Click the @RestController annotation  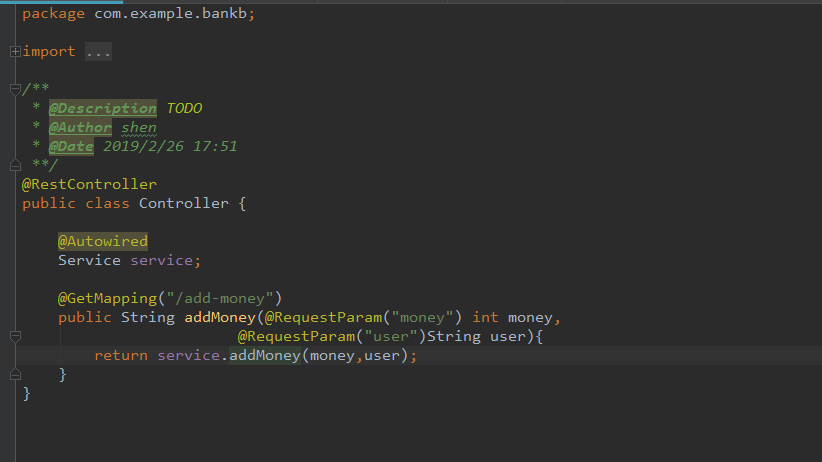coord(89,185)
